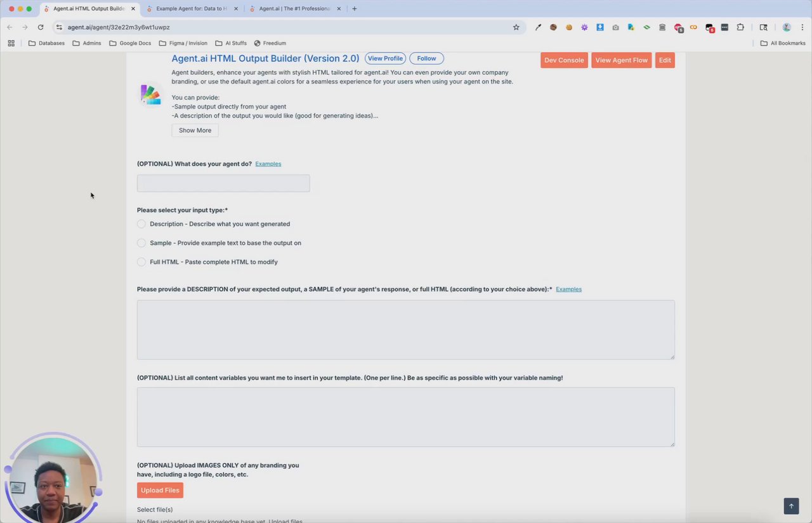812x523 pixels.
Task: Click the browser forward arrow
Action: click(x=25, y=27)
